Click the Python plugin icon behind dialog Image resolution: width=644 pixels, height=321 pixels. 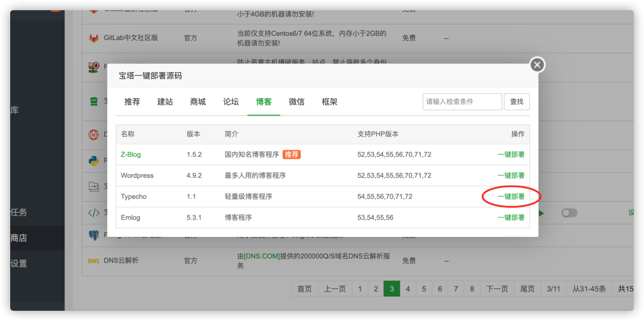[94, 160]
